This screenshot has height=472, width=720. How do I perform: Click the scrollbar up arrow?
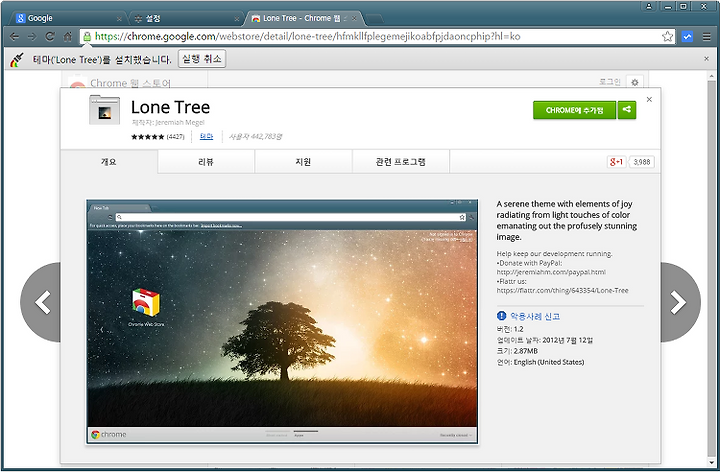coord(712,76)
